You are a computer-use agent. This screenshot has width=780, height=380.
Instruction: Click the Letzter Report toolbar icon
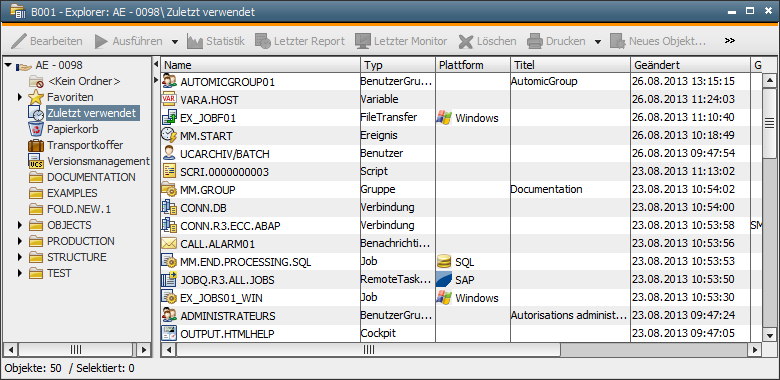[263, 41]
